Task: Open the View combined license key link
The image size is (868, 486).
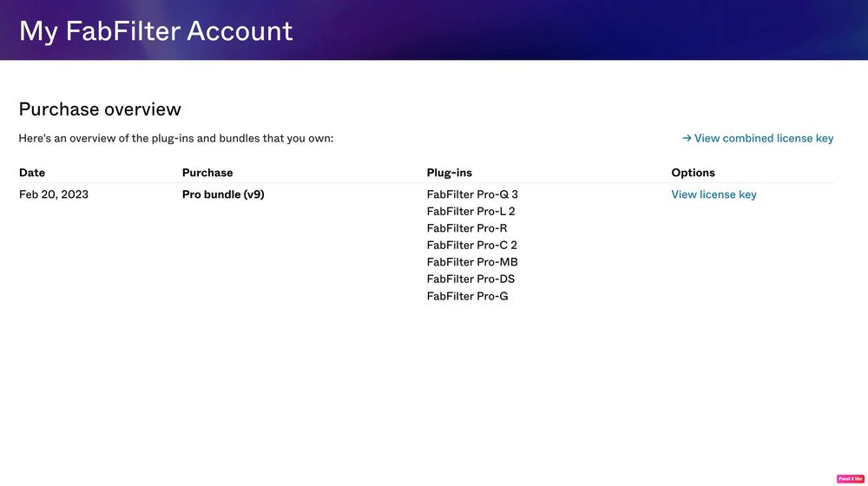Action: coord(763,138)
